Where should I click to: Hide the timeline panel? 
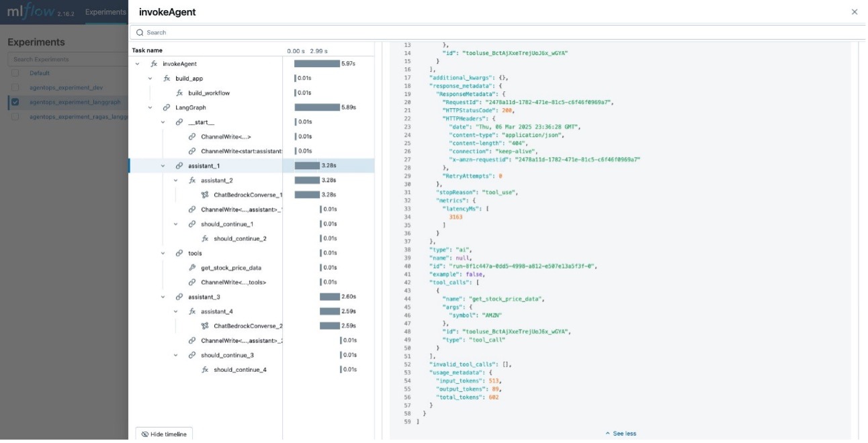[x=164, y=434]
